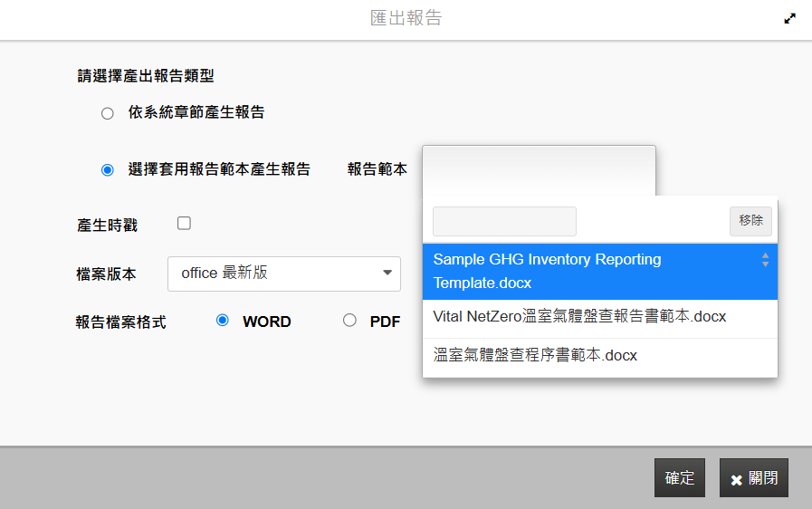
Task: Pick 溫室氣體盤查程序書範本.docx from the list
Action: click(535, 355)
